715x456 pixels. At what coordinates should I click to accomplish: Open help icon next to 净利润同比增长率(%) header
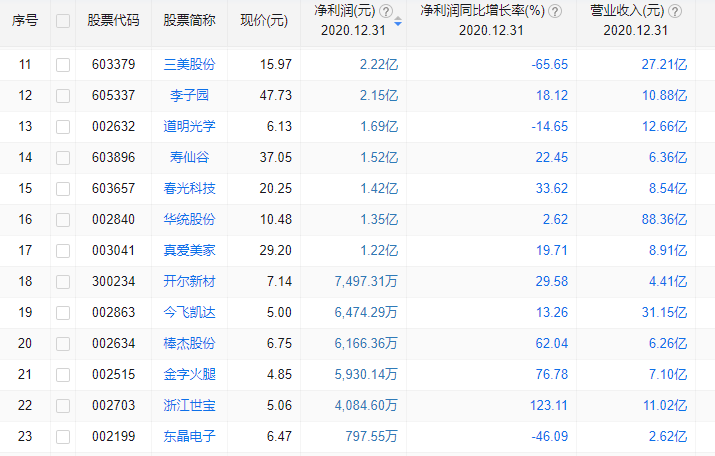554,11
